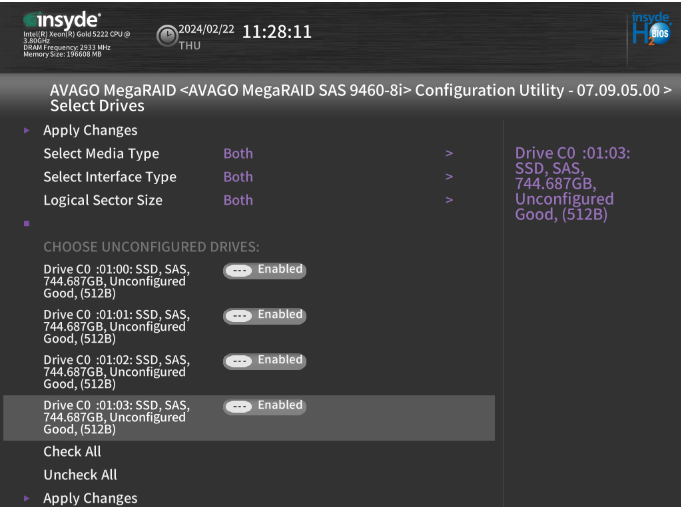Expand Logical Sector Size option arrow
The width and height of the screenshot is (681, 507).
click(x=449, y=200)
